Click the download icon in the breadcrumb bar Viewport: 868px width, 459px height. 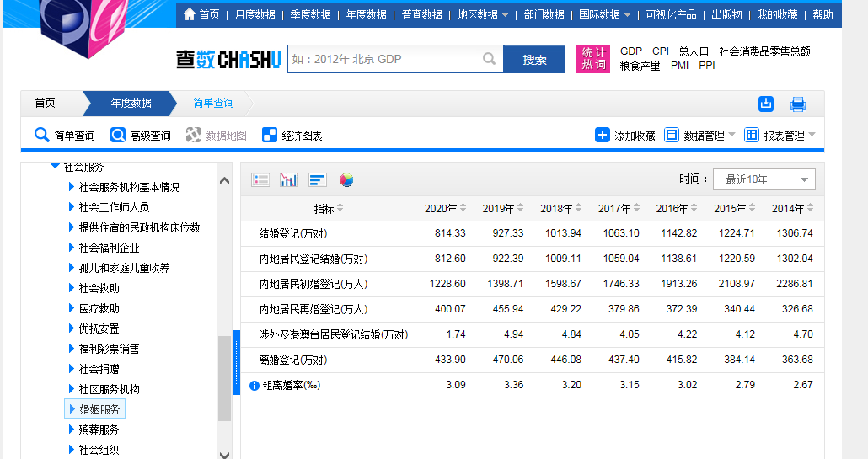pyautogui.click(x=765, y=104)
